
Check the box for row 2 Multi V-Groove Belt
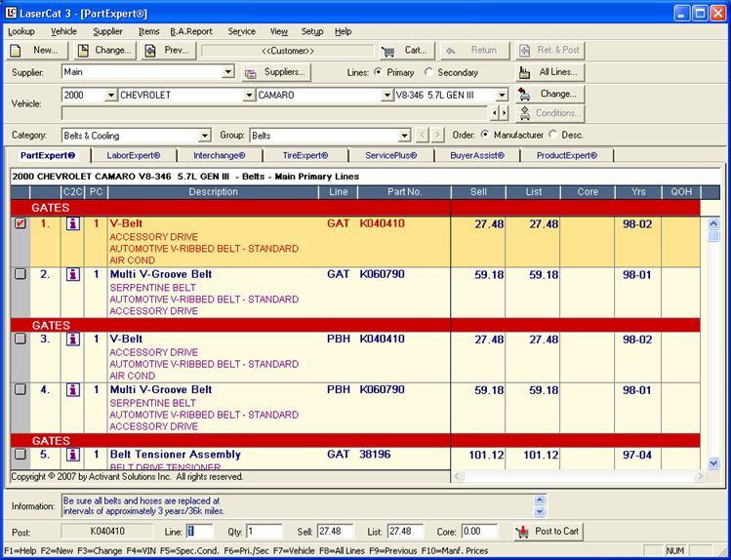tap(20, 275)
